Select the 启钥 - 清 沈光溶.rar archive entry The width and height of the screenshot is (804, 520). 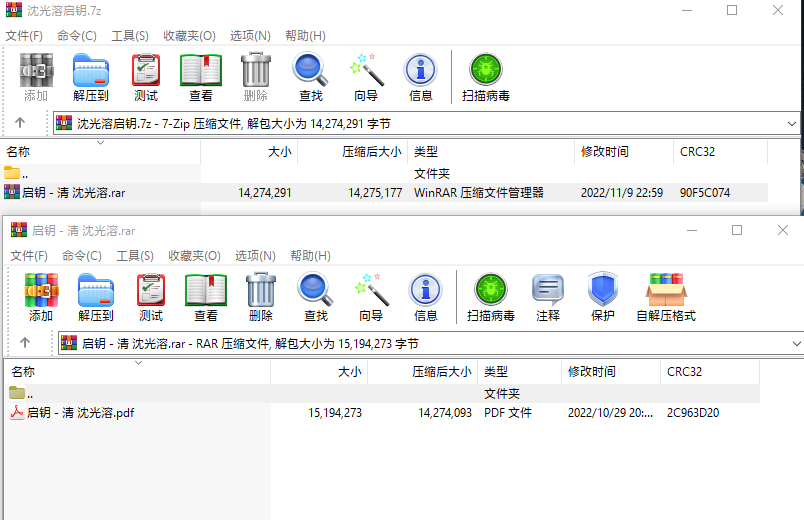pyautogui.click(x=73, y=192)
